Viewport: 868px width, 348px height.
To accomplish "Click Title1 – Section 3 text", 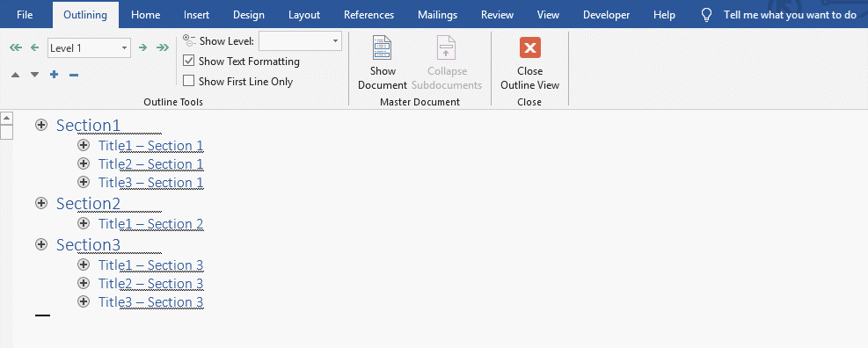I will 150,265.
